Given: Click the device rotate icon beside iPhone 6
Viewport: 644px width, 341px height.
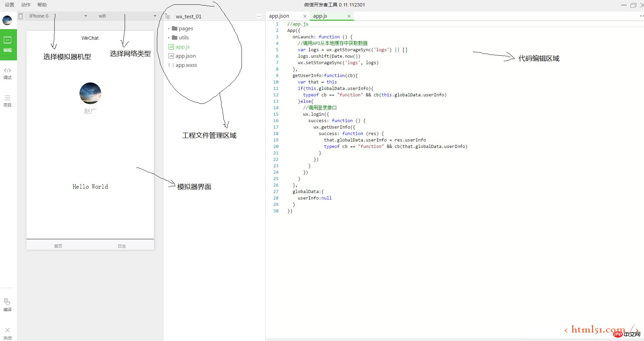Looking at the screenshot, I should pos(21,16).
